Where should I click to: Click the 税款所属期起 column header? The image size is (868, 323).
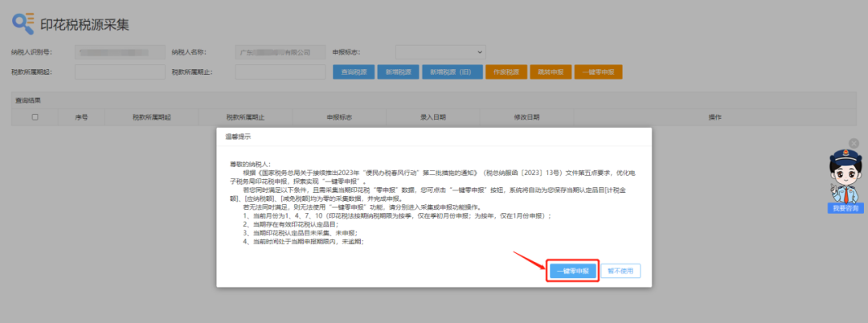click(151, 117)
